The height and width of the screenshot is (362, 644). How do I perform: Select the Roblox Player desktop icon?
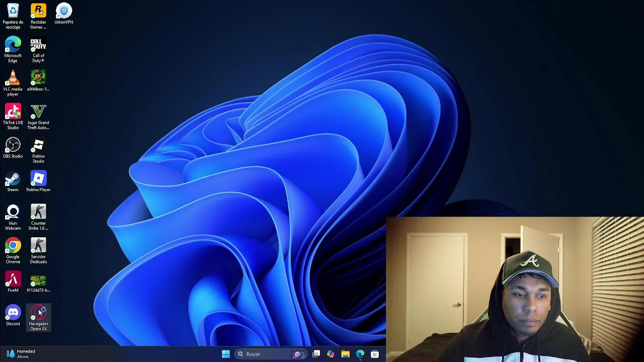pos(38,182)
